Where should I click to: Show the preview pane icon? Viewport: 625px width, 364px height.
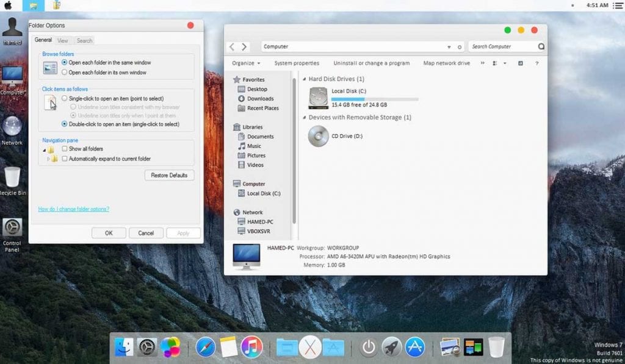pos(520,63)
